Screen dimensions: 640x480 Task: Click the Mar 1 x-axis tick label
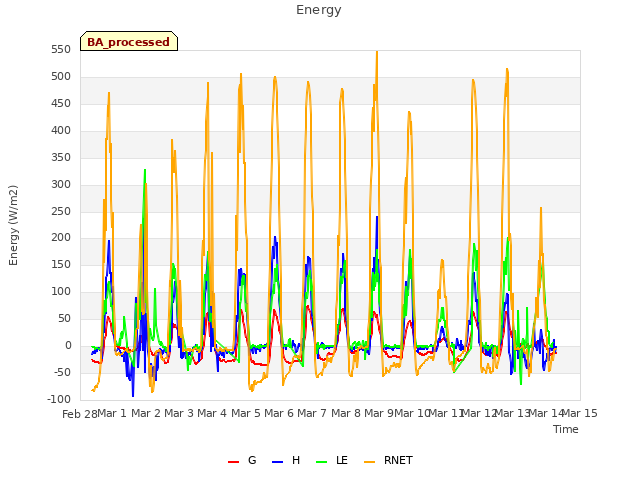pos(112,413)
